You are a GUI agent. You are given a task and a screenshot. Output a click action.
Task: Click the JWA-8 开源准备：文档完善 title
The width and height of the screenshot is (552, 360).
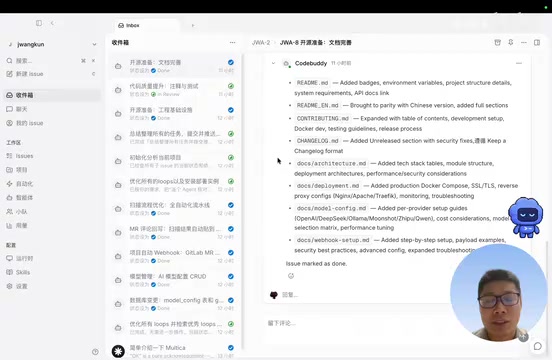(315, 43)
